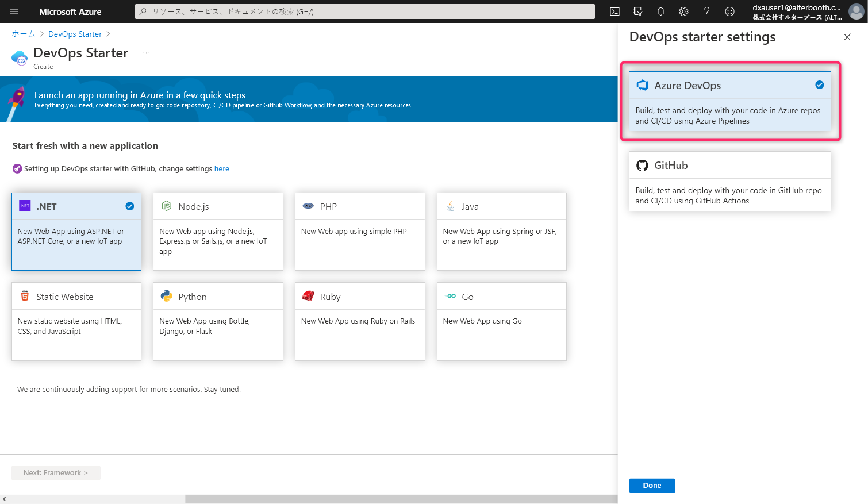Image resolution: width=868 pixels, height=504 pixels.
Task: Click the horizontal scrollbar thumb
Action: coord(401,499)
